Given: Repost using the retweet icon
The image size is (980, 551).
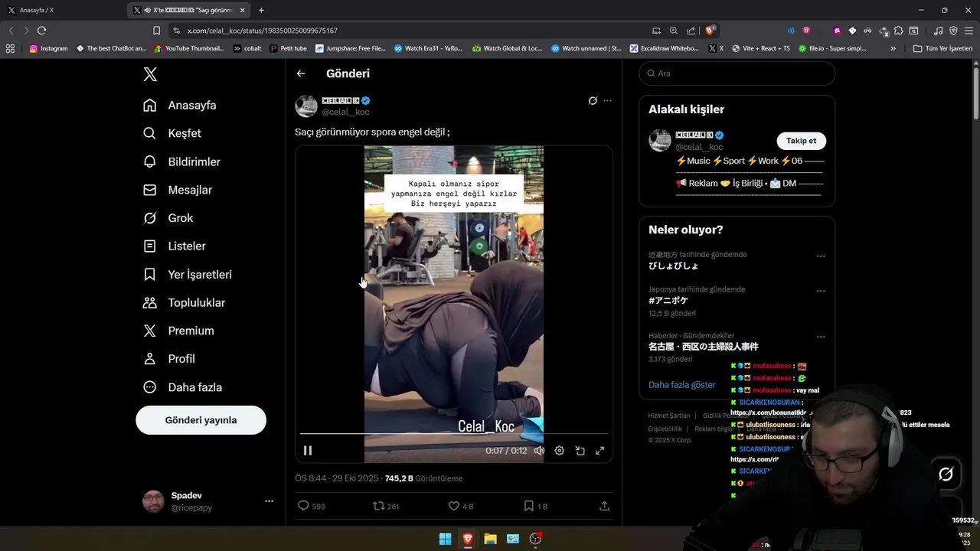Looking at the screenshot, I should 378,506.
